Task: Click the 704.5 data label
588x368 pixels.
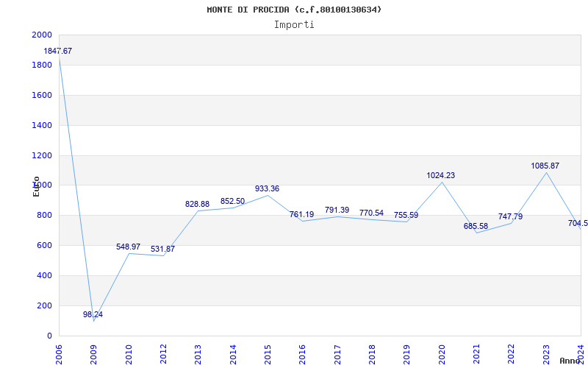Action: click(x=578, y=224)
